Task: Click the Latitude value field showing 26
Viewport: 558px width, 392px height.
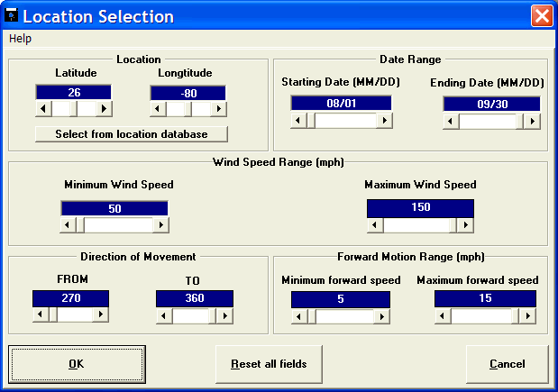Action: [x=73, y=92]
